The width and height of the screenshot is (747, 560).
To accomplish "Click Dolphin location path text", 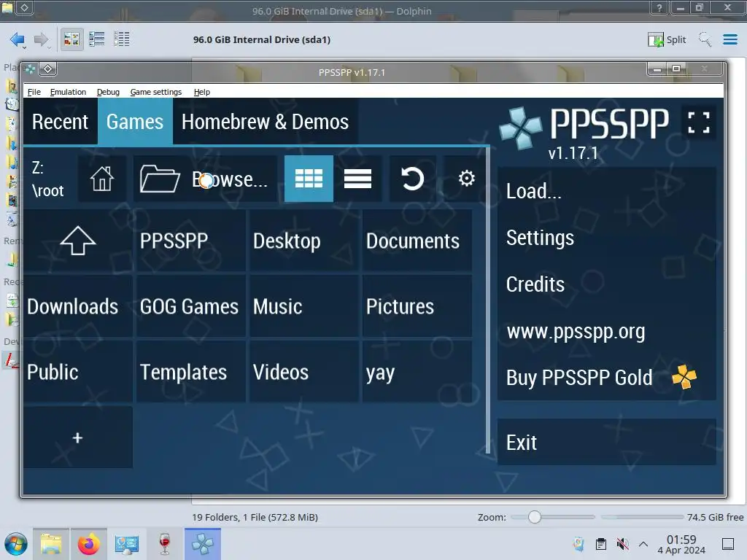I will (x=262, y=39).
